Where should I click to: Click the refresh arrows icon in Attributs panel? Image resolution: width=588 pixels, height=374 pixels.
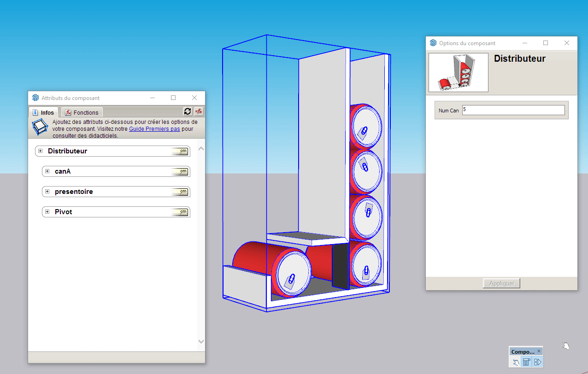click(188, 111)
